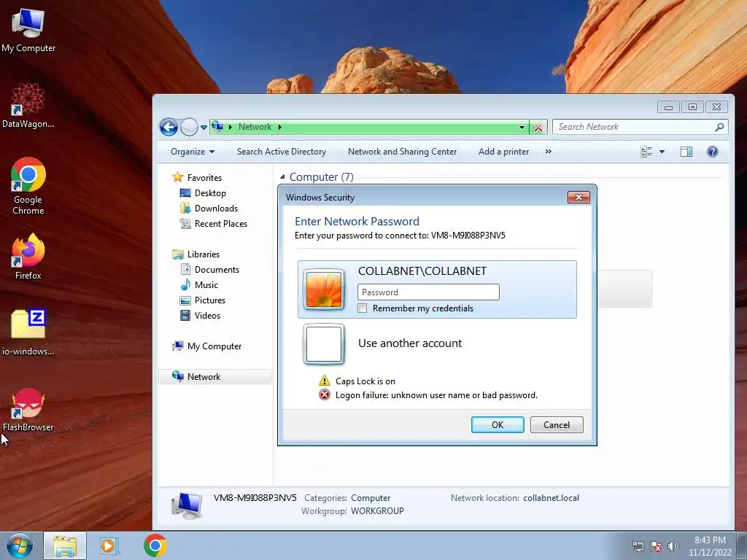Click WORKGROUP value in details pane
The width and height of the screenshot is (747, 560).
click(377, 511)
